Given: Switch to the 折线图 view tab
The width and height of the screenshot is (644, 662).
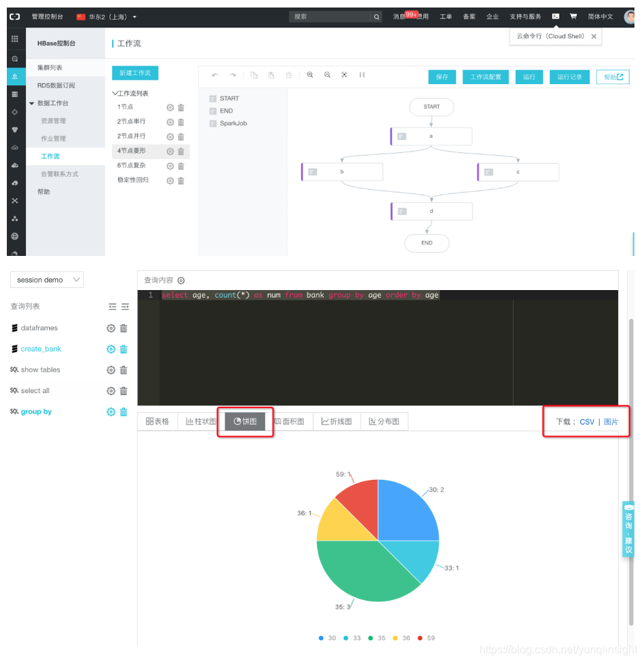Looking at the screenshot, I should click(x=337, y=421).
